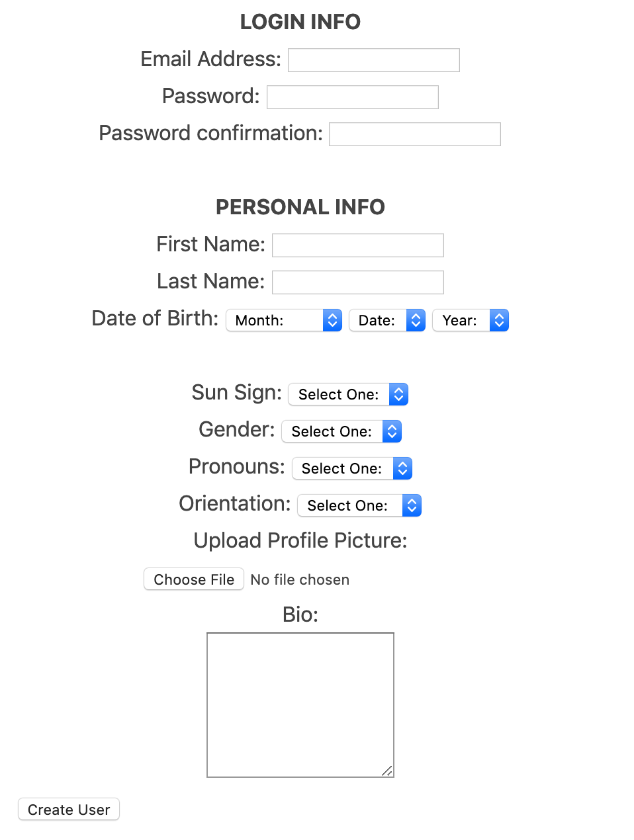Screen dimensions: 634x840
Task: Grab the Bio textarea resize handle
Action: click(x=387, y=771)
